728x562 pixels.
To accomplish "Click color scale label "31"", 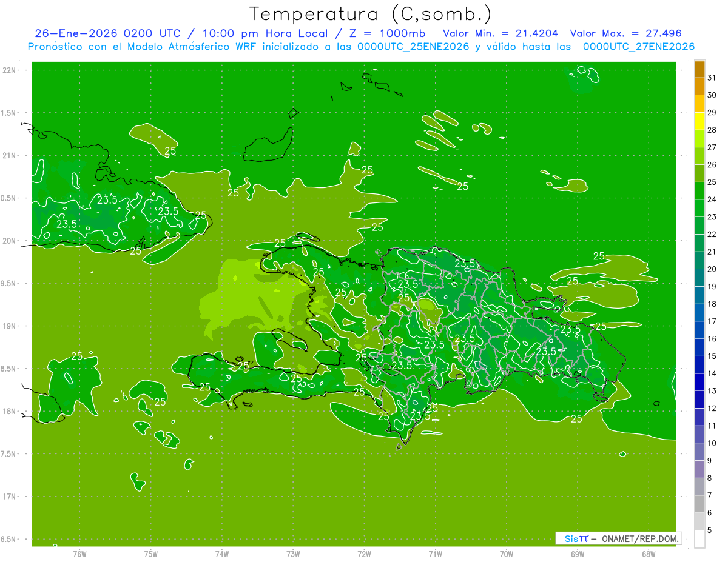I will click(x=712, y=78).
